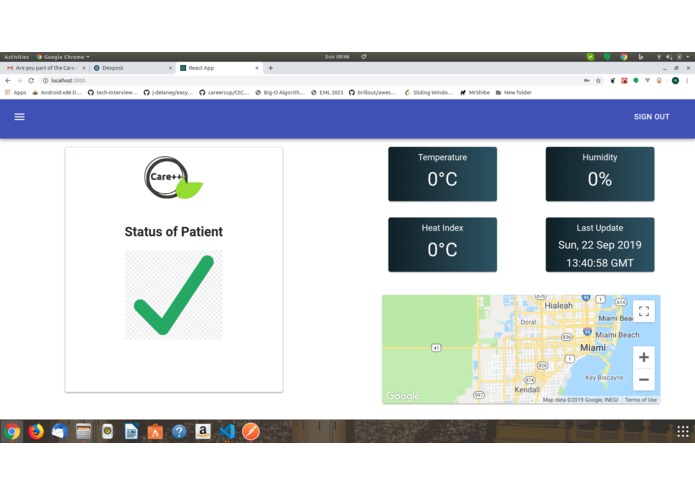Open the Heat Index card
Screen dimensions: 695x494
coord(442,245)
